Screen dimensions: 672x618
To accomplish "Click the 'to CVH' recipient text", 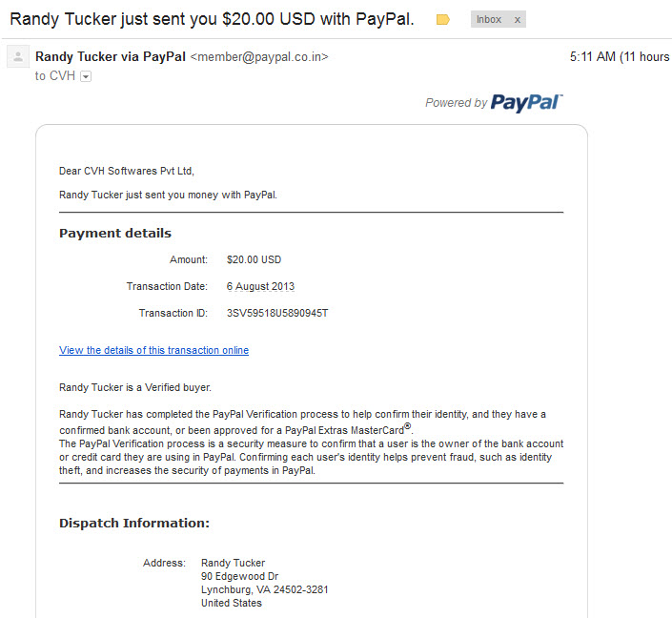I will point(55,76).
